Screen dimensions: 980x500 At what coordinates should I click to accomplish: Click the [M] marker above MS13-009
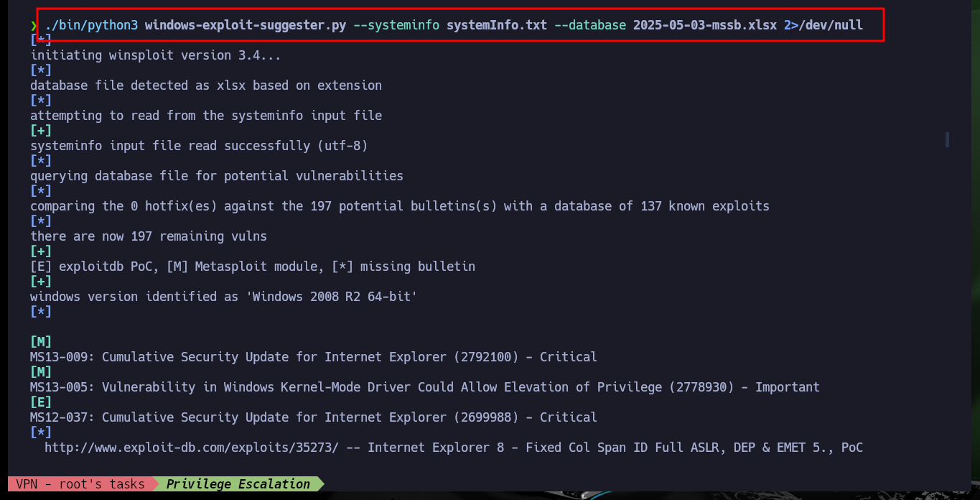[x=41, y=341]
